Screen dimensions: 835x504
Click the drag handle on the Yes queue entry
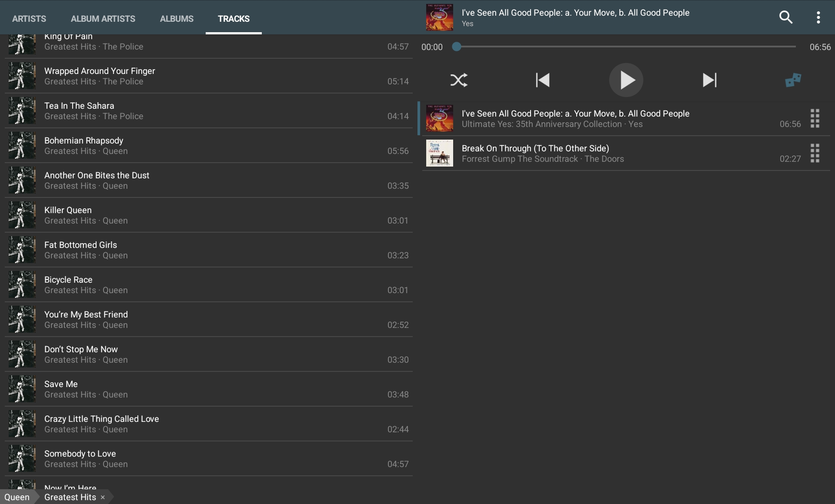[814, 118]
